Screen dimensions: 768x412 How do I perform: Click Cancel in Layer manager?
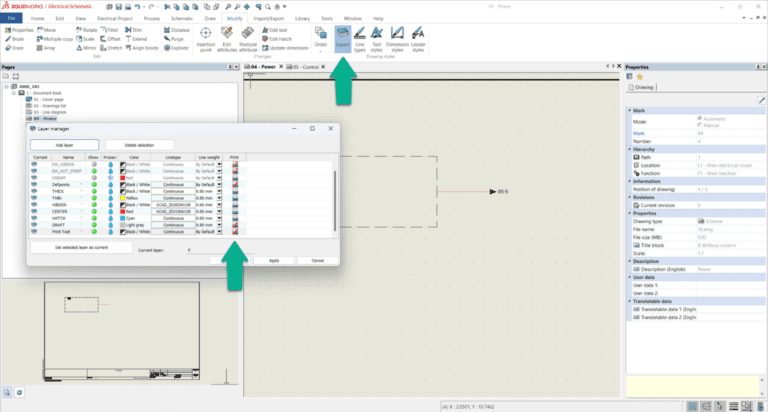pos(317,261)
